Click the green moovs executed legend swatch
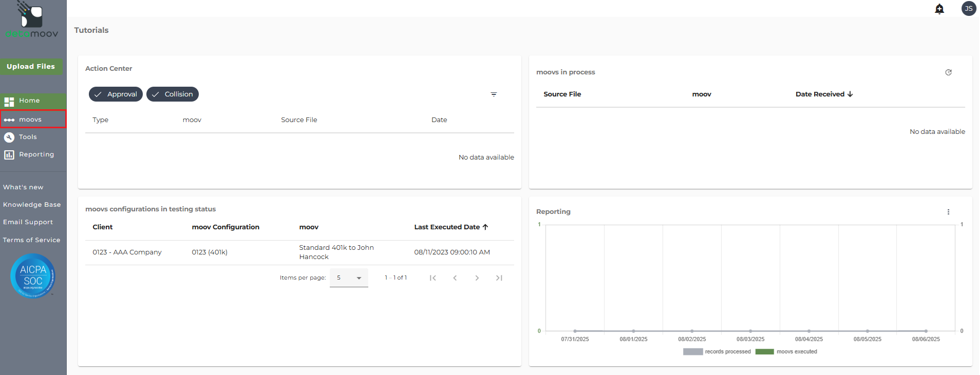The height and width of the screenshot is (375, 980). point(764,352)
